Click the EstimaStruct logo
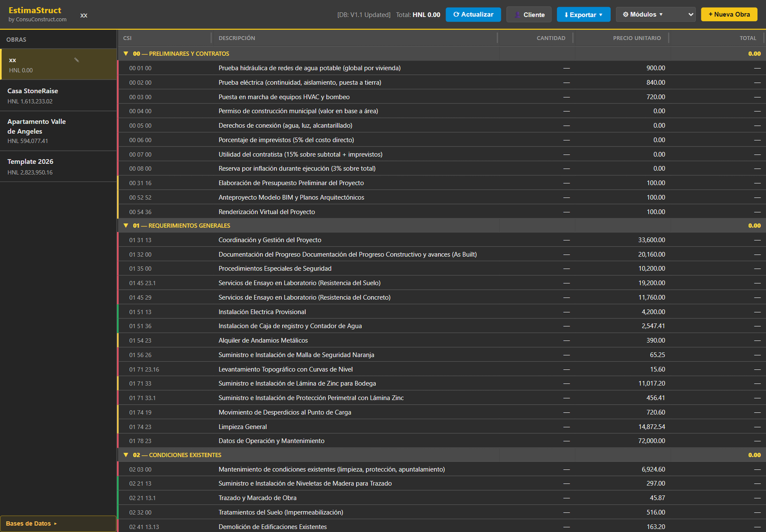The width and height of the screenshot is (766, 532). tap(35, 11)
